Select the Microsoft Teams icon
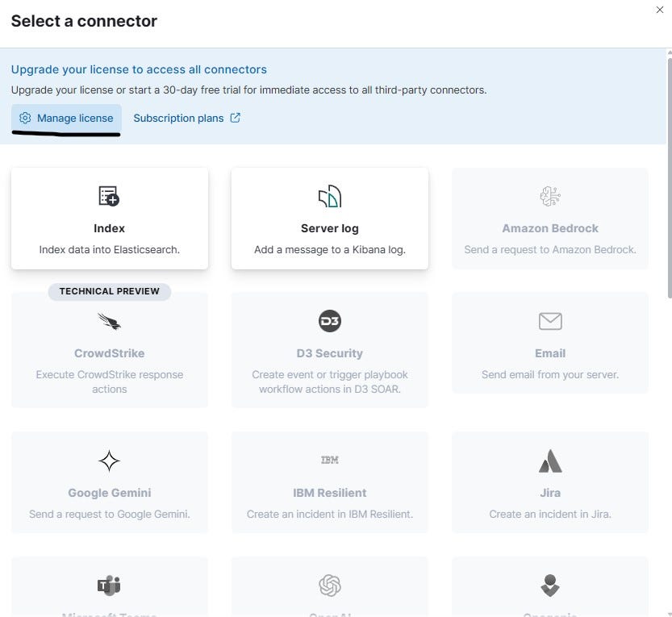 [109, 586]
